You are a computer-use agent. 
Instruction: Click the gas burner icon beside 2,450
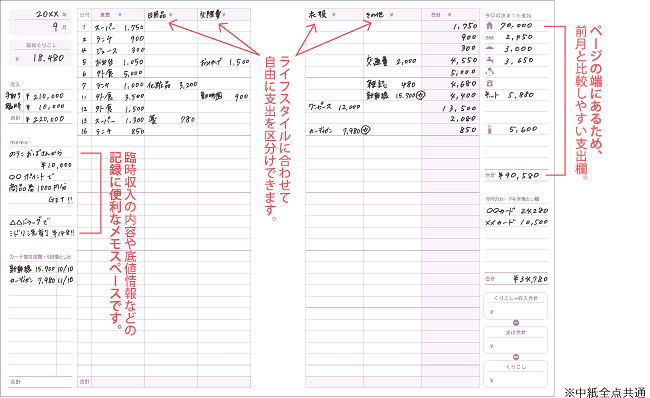pyautogui.click(x=490, y=37)
